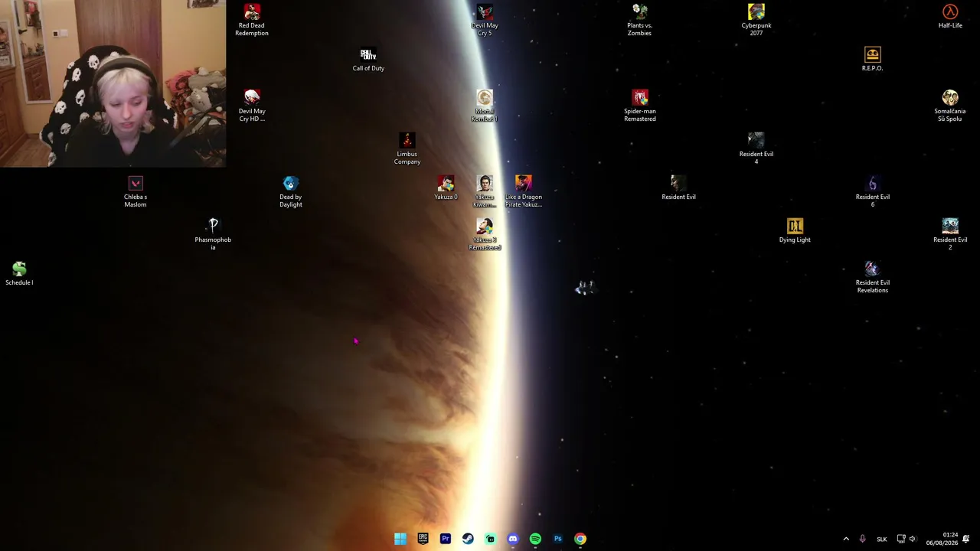Select the Schedule I desktop shortcut
This screenshot has height=551, width=980.
[19, 273]
